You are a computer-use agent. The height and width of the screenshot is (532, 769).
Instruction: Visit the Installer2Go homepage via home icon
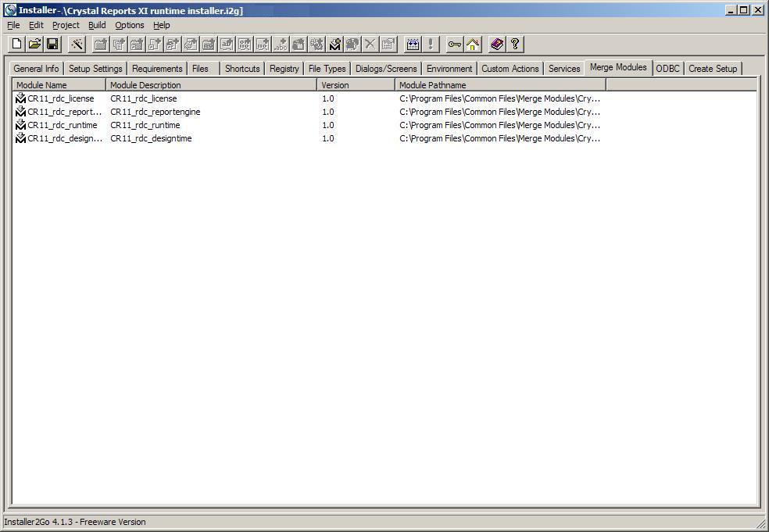tap(472, 45)
